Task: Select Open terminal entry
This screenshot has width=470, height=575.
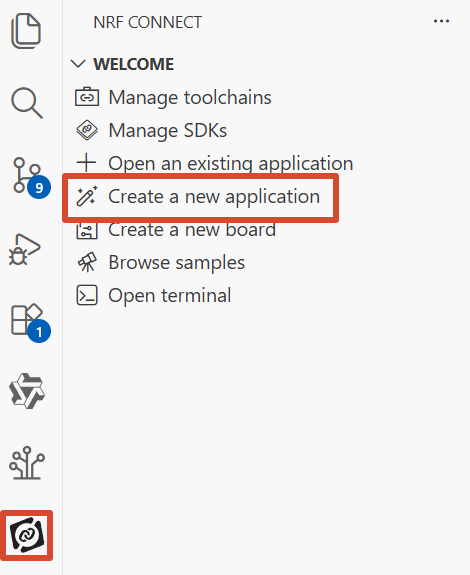Action: point(153,296)
